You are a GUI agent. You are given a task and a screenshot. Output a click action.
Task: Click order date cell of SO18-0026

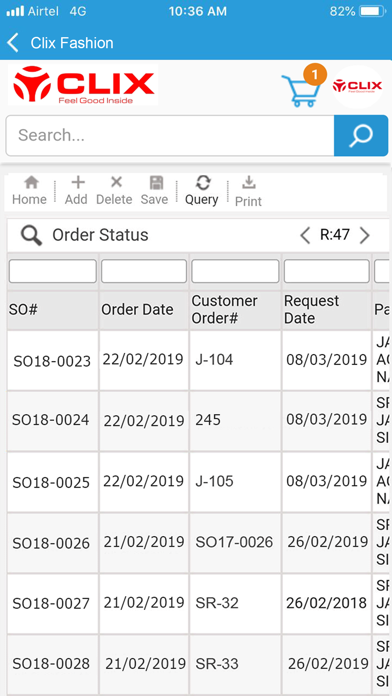144,543
